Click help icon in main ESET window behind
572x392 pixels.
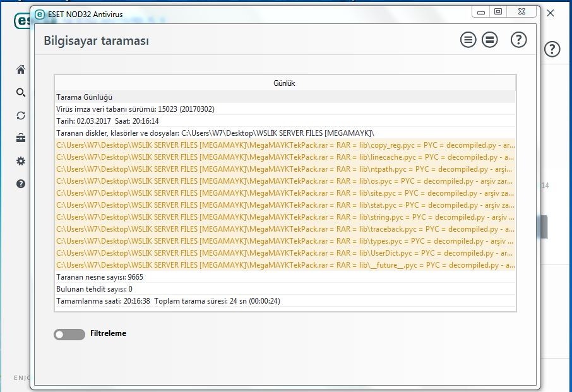(552, 49)
